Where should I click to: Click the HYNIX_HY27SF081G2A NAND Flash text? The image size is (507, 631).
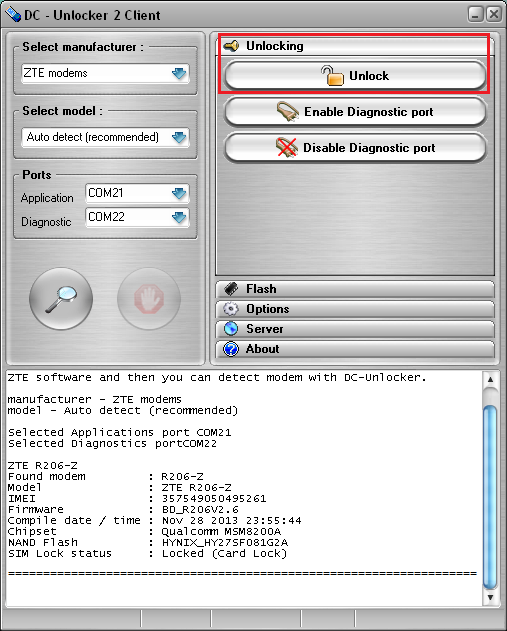point(225,542)
